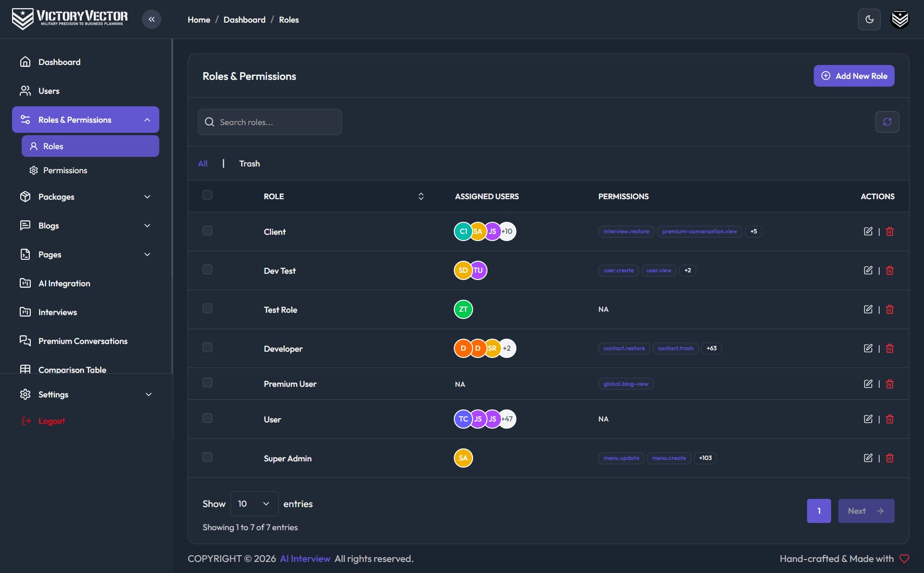The height and width of the screenshot is (573, 924).
Task: Delete the Premium User role
Action: (x=890, y=384)
